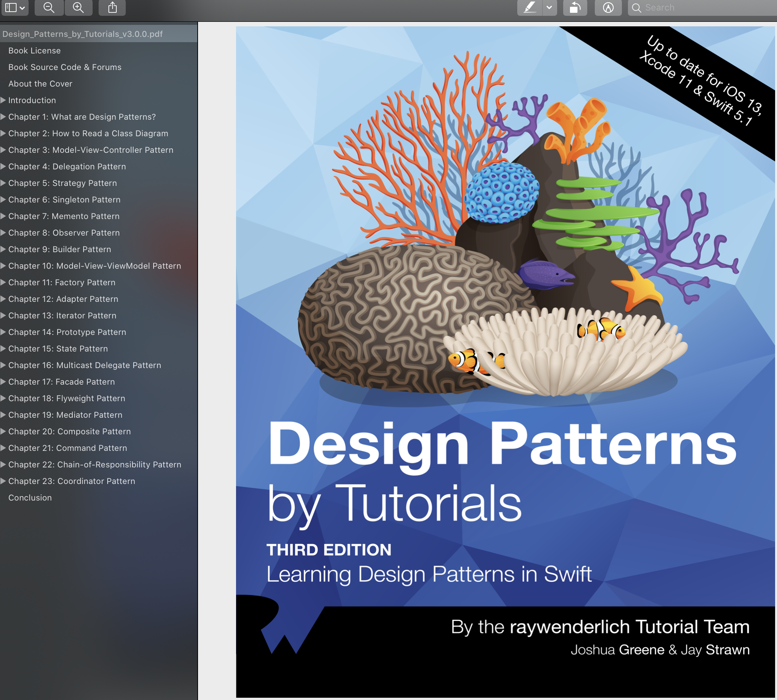Open the Book License entry
The height and width of the screenshot is (700, 777).
[35, 50]
